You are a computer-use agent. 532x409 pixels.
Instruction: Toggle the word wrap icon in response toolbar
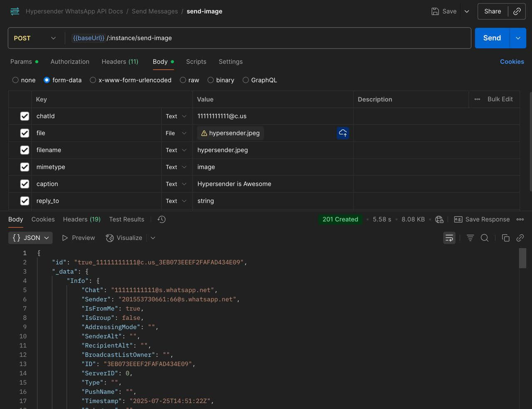point(449,238)
